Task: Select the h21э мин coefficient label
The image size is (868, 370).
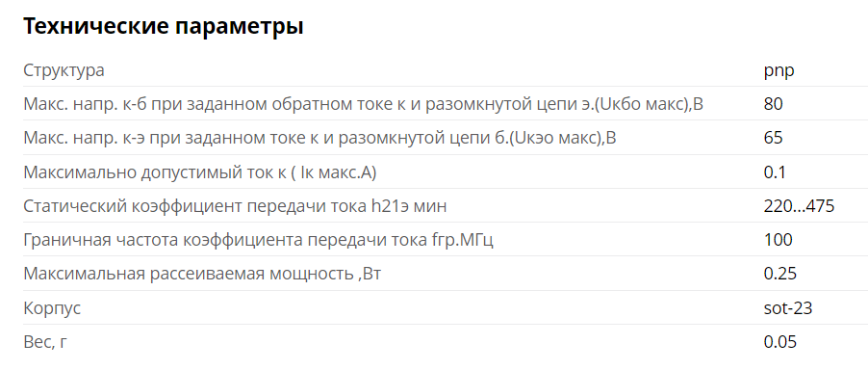Action: [235, 206]
